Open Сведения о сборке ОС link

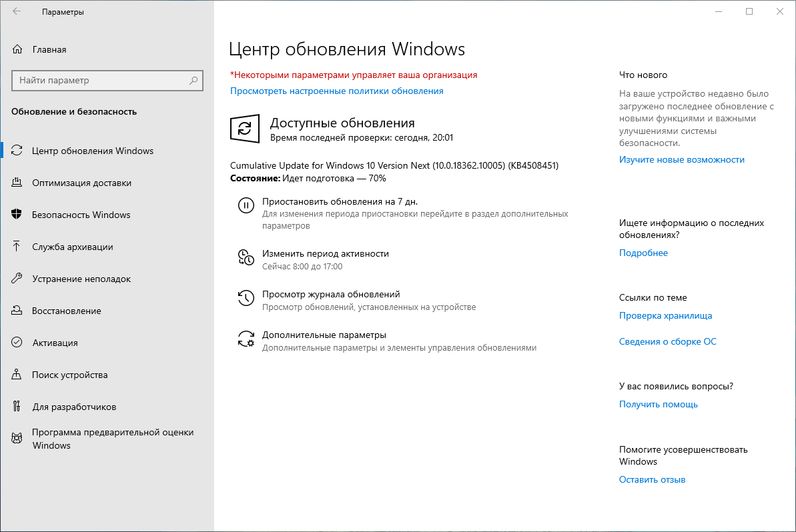pyautogui.click(x=667, y=341)
